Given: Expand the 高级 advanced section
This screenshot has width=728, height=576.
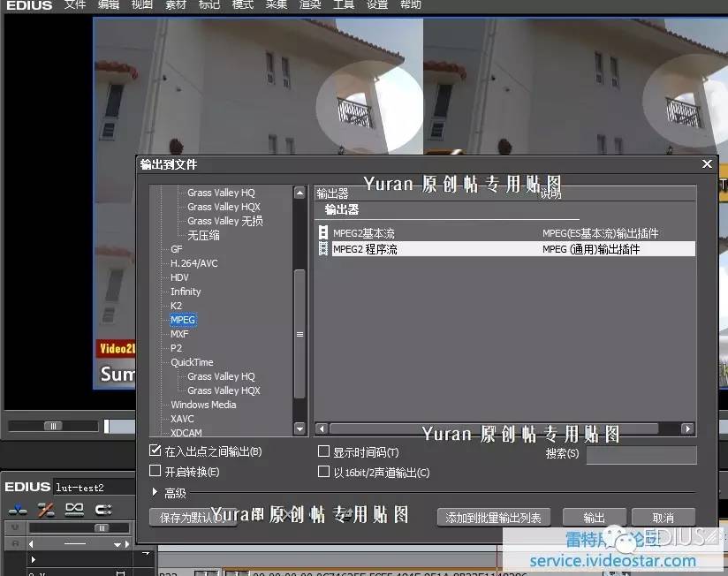Looking at the screenshot, I should click(x=155, y=493).
